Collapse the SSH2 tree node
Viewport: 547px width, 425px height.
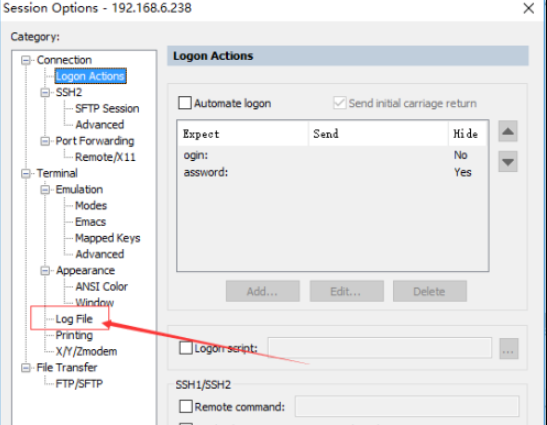(45, 92)
